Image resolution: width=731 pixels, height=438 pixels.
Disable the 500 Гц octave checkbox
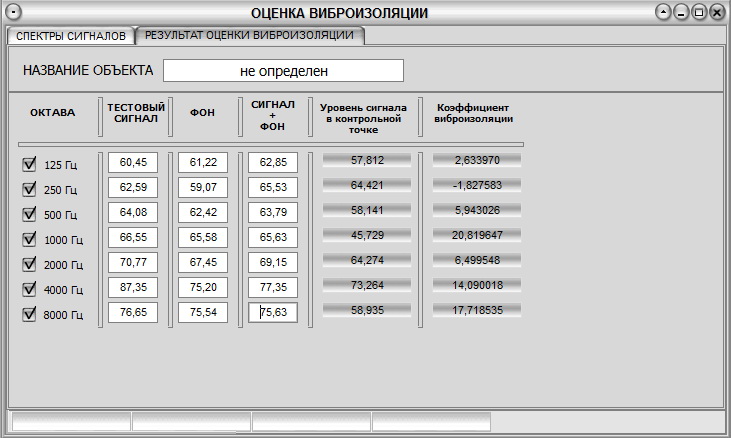29,214
